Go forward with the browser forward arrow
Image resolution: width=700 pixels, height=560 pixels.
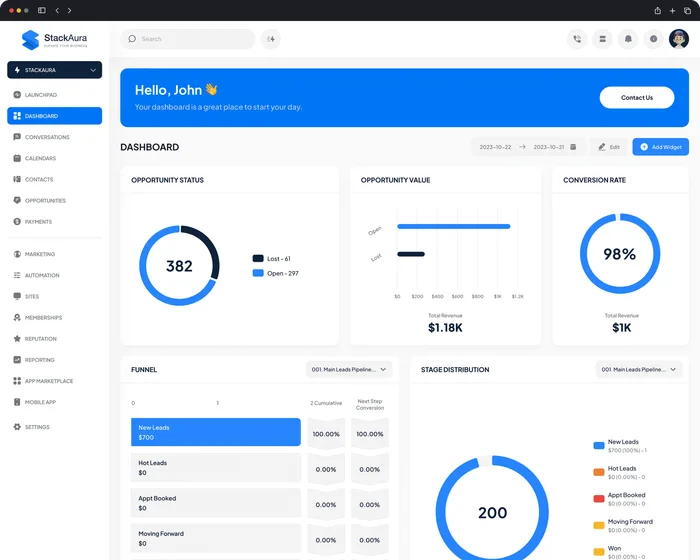(x=69, y=10)
